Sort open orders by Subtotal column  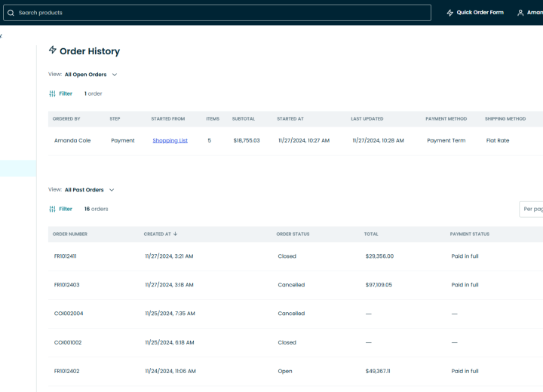[x=244, y=119]
